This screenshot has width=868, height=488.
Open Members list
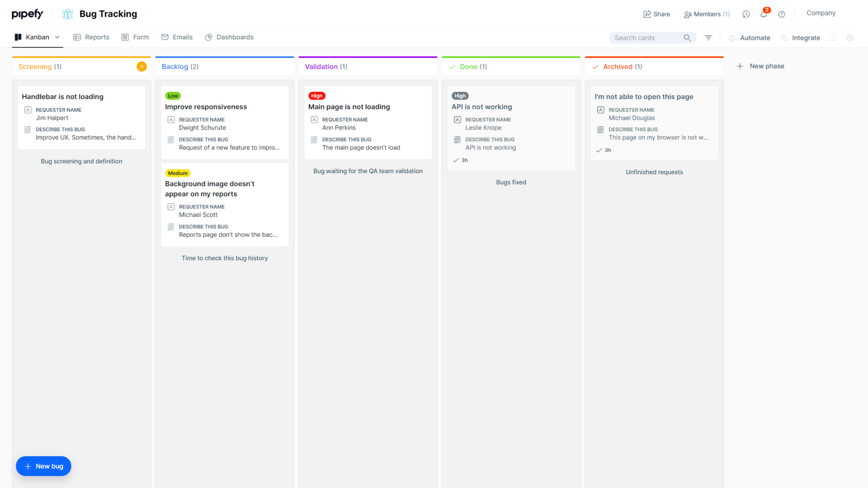pos(706,14)
